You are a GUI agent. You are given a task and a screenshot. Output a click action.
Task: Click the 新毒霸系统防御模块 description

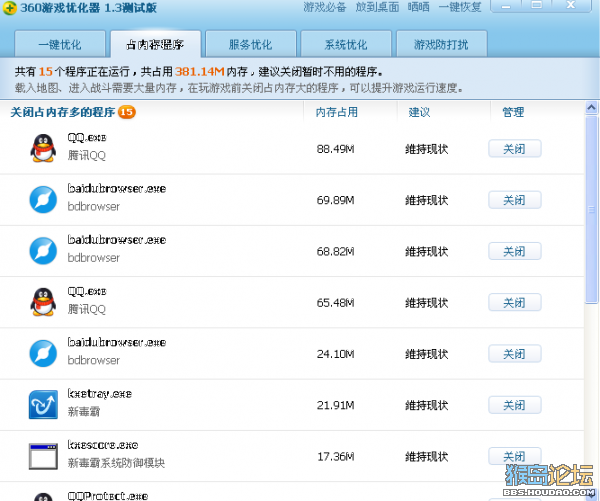(116, 463)
